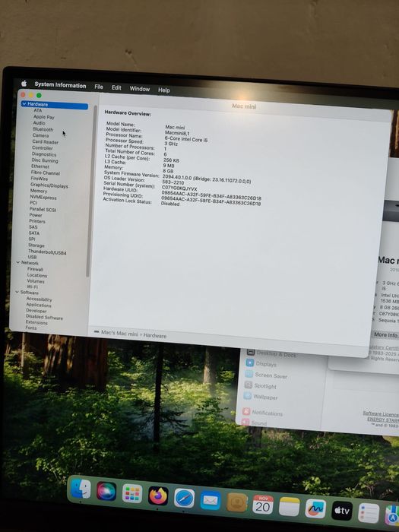Select Applications under Software

(x=39, y=305)
